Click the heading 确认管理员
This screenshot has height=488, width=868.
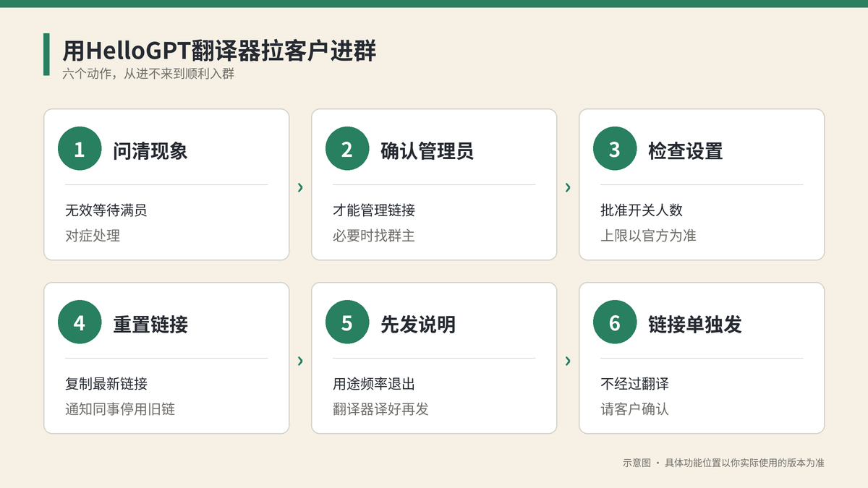[x=427, y=150]
